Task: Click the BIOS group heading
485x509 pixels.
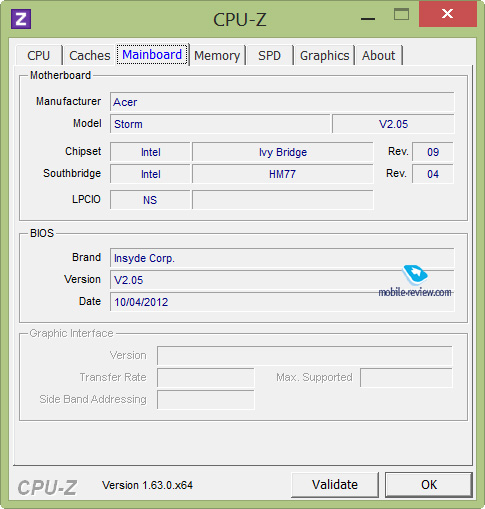Action: click(42, 233)
